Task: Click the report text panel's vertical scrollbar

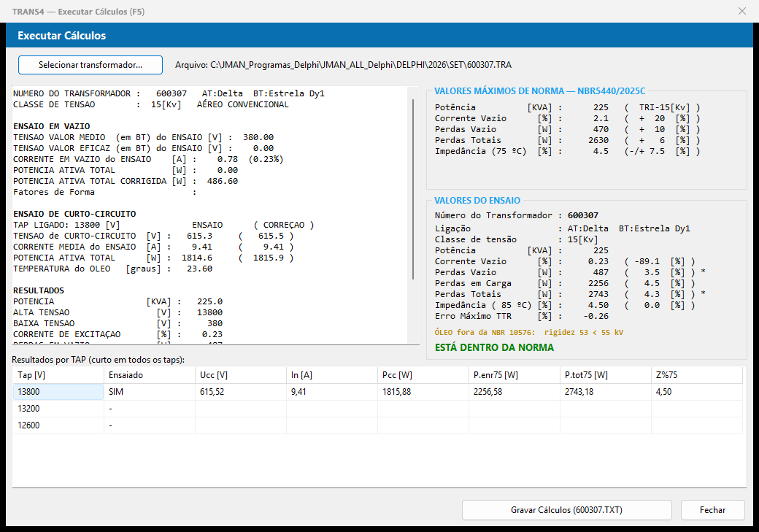Action: tap(413, 189)
